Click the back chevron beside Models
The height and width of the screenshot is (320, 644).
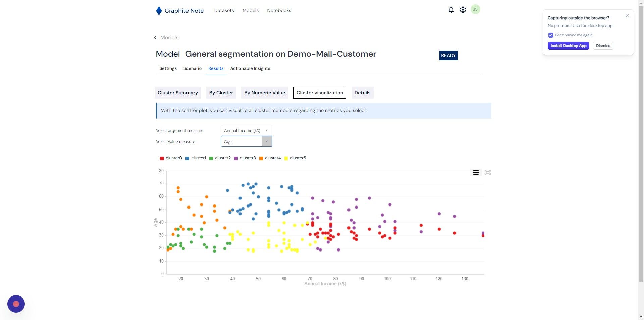coord(155,38)
